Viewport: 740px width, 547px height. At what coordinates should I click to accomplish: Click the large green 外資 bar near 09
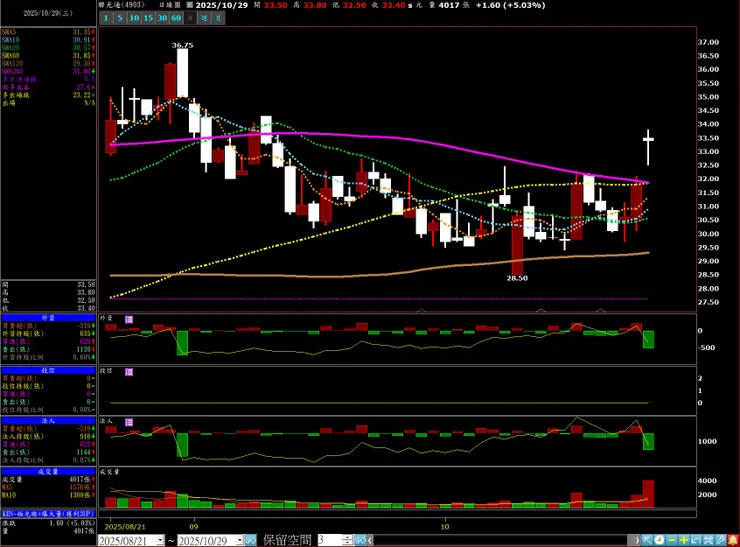(182, 343)
